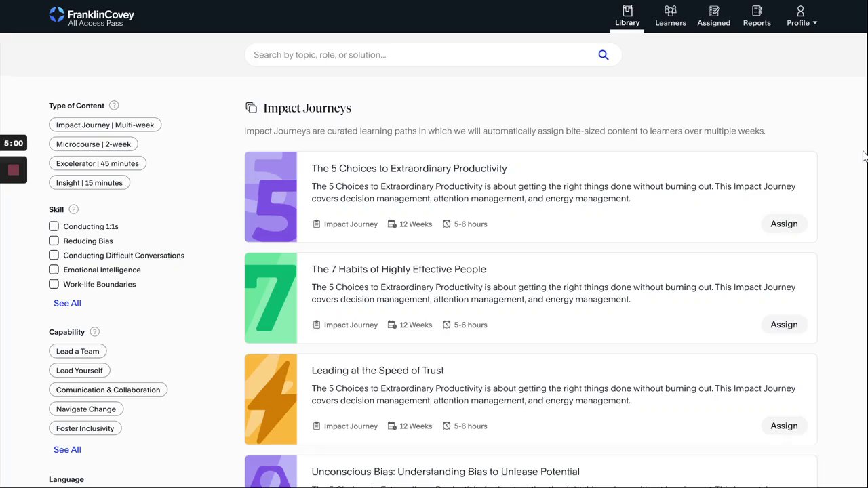Check the Conducting 1:1s checkbox

pos(54,226)
